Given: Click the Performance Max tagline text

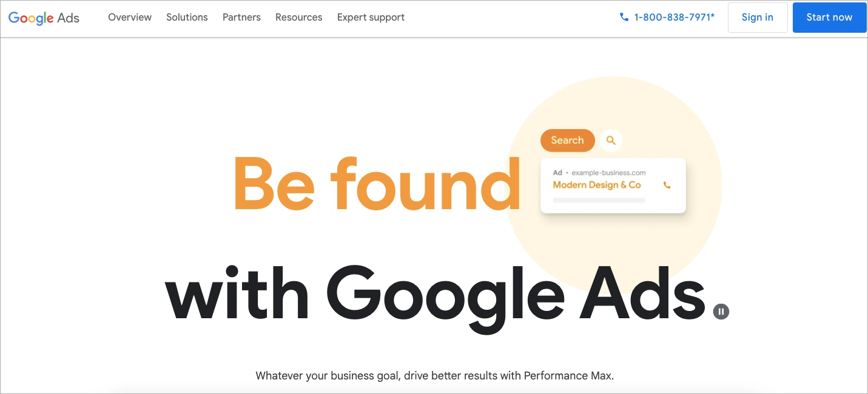Looking at the screenshot, I should pyautogui.click(x=434, y=376).
